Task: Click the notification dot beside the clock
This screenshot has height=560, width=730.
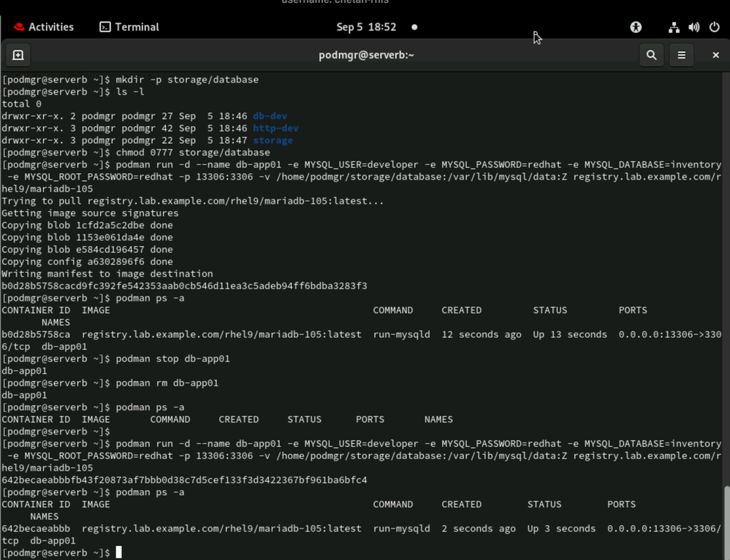Action: [x=414, y=27]
